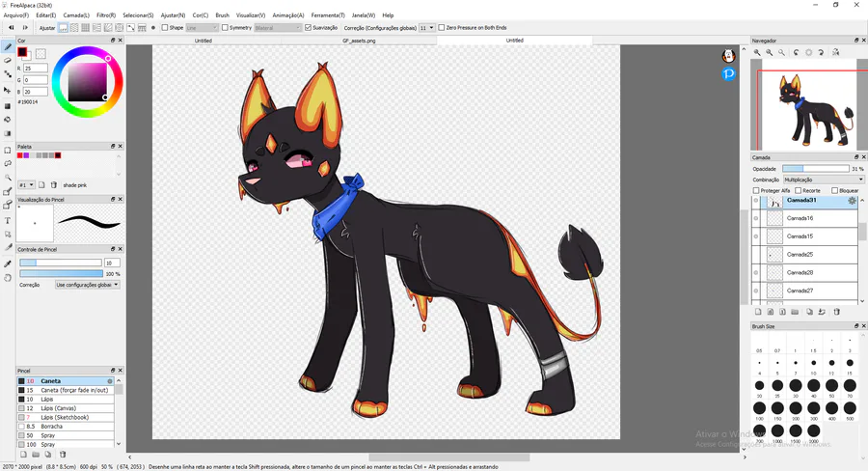868x471 pixels.
Task: Enable the Shape checkbox
Action: click(165, 28)
